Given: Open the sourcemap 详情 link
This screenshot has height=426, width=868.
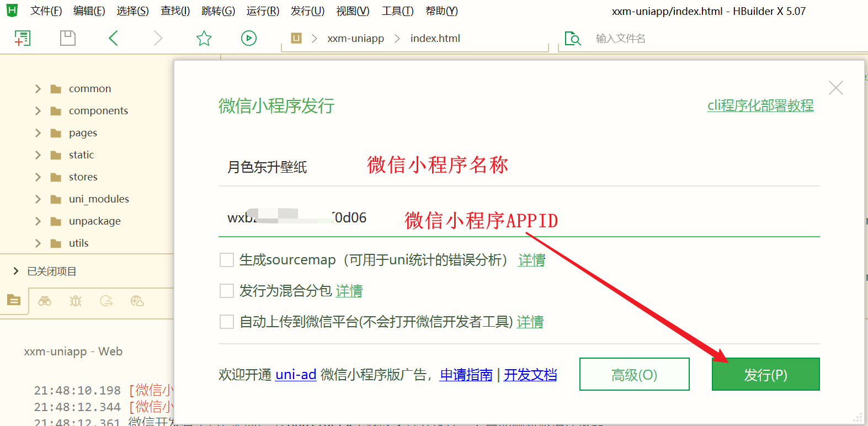Looking at the screenshot, I should 532,260.
